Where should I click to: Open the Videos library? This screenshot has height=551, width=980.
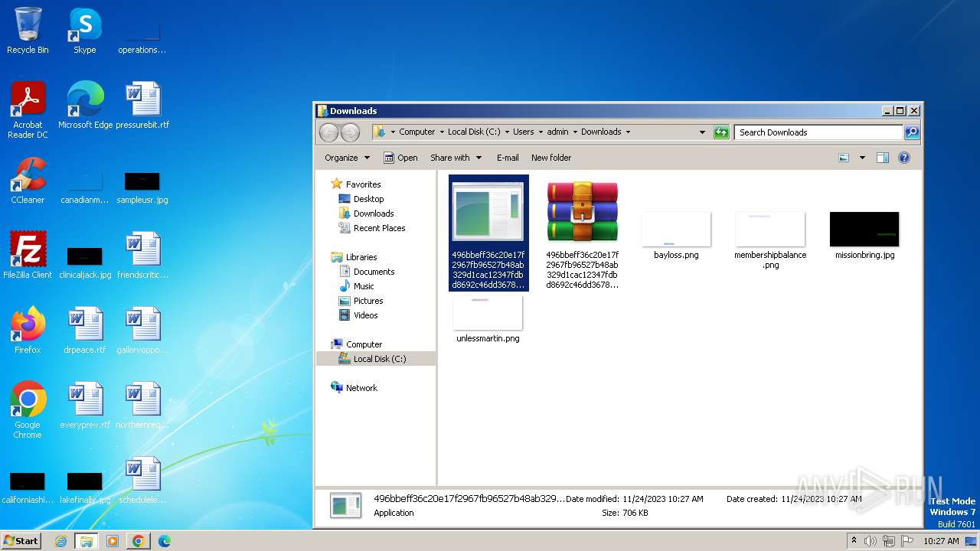[x=365, y=315]
